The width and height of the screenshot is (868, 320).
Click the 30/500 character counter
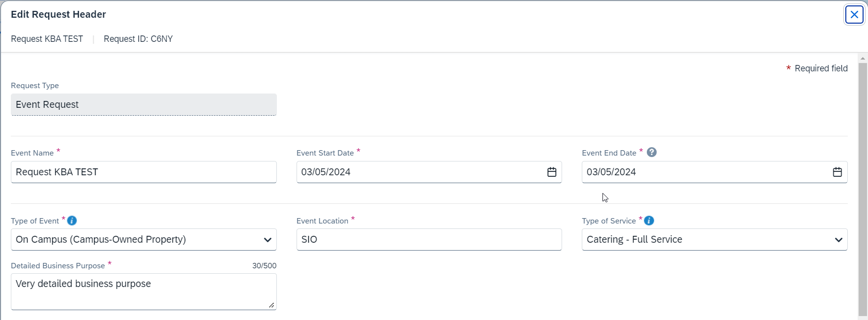click(264, 266)
